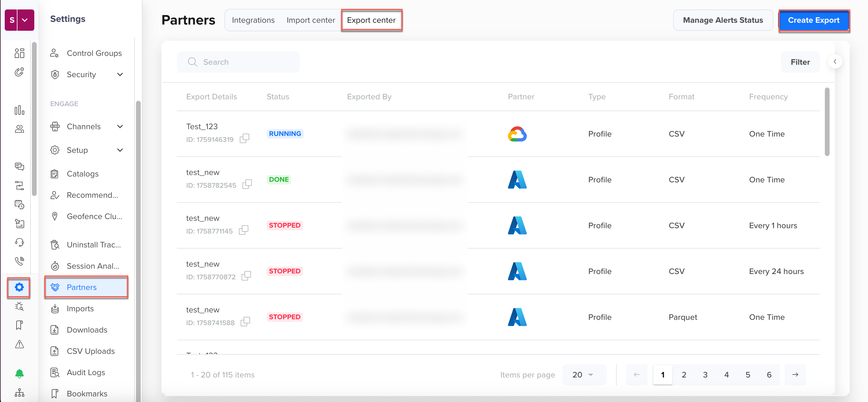
Task: Expand the Channels submenu
Action: [x=120, y=127]
